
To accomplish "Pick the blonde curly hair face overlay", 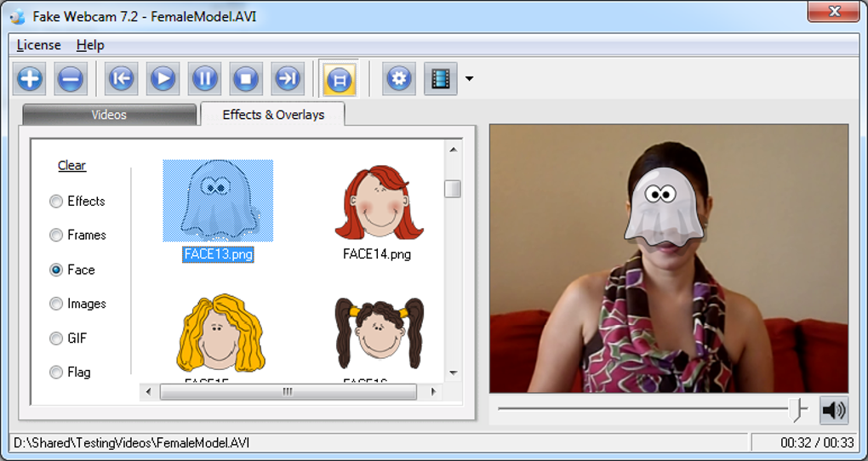I will point(220,333).
